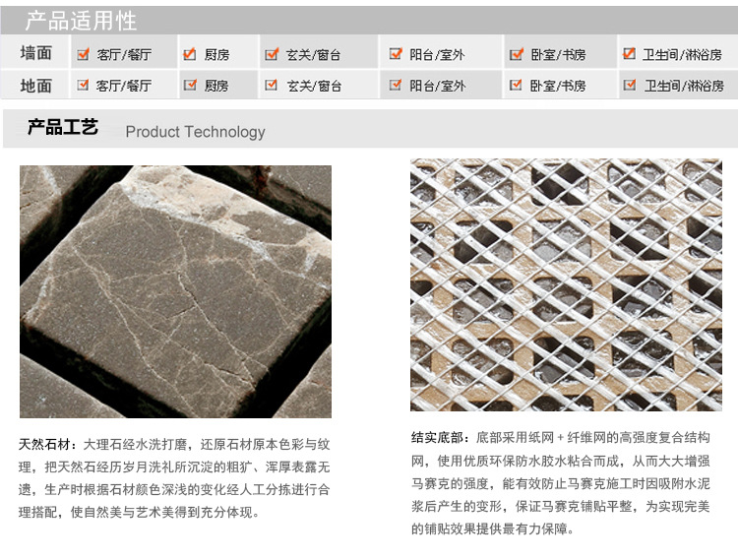Click the Product Technology subtitle text
The width and height of the screenshot is (738, 560).
coord(195,132)
